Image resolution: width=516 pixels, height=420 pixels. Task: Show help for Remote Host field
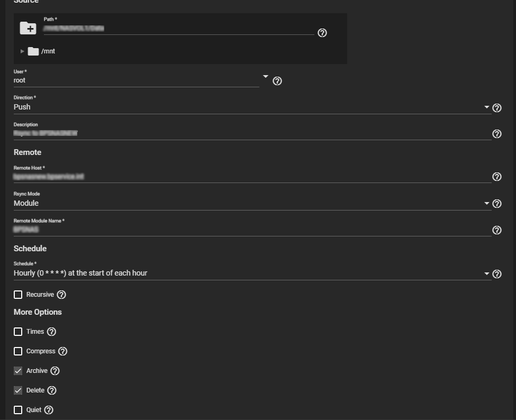[497, 177]
